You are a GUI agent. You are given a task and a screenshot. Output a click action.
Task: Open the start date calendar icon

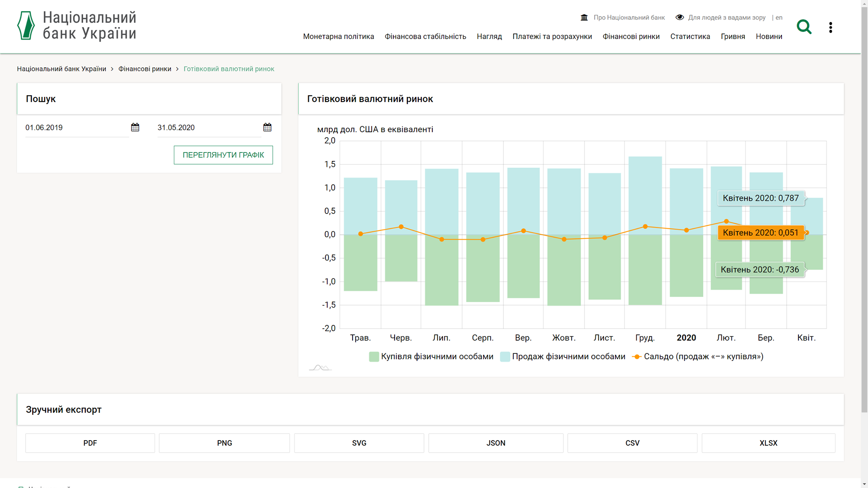135,127
